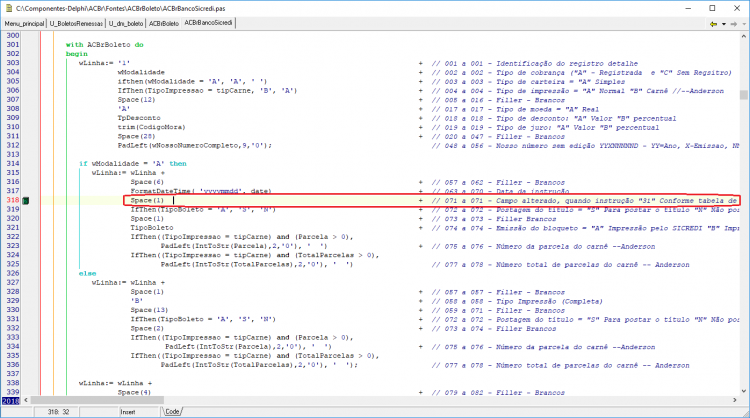
Task: Click 'trim(CodigoMora)' on line 310
Action: (151, 127)
